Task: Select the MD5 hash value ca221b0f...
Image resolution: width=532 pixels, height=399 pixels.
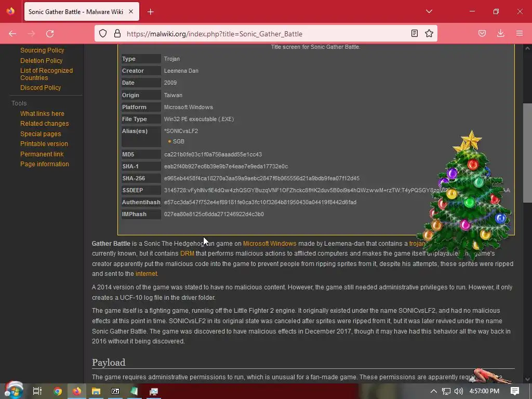Action: click(213, 154)
